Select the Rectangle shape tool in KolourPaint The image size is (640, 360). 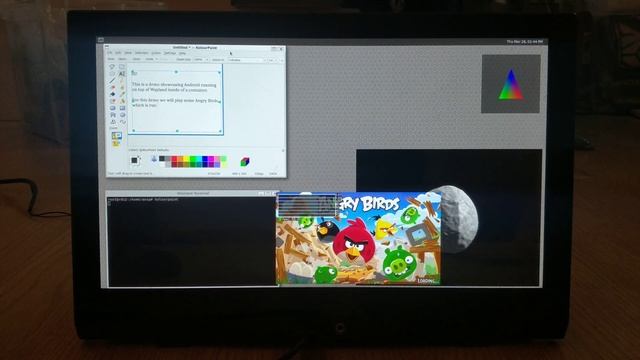point(122,108)
